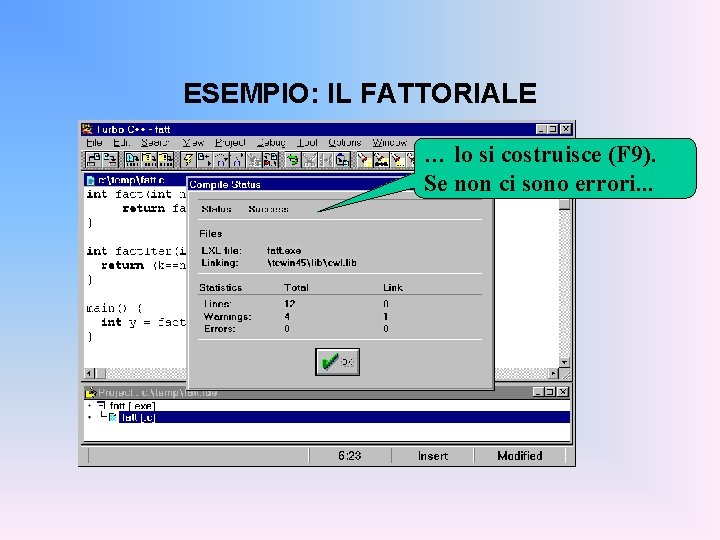Open the Project menu
Viewport: 720px width, 540px height.
230,143
